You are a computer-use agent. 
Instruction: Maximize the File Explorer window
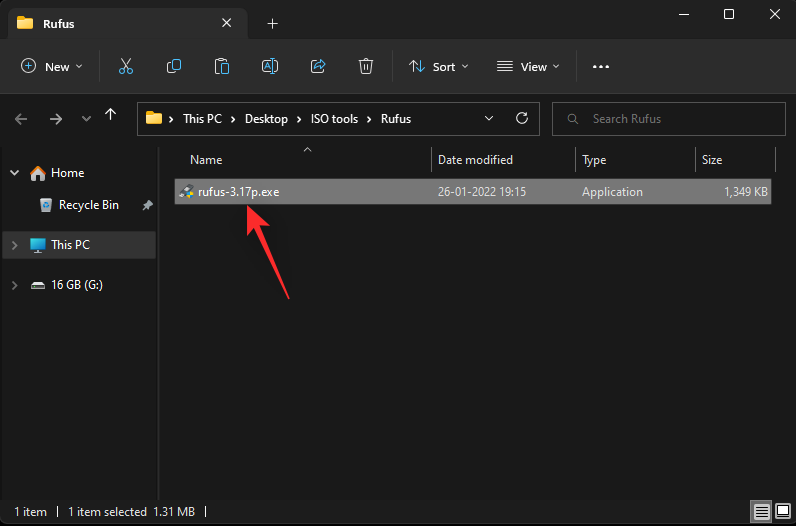pos(728,14)
